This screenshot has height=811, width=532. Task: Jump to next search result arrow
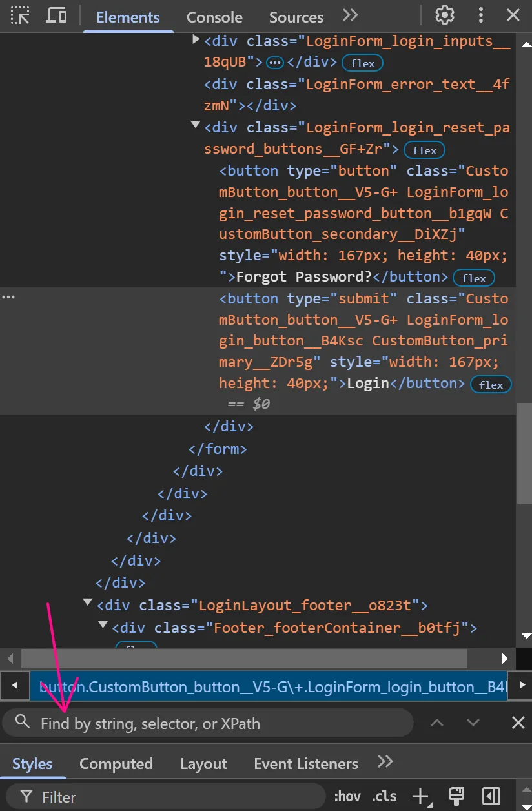(473, 723)
